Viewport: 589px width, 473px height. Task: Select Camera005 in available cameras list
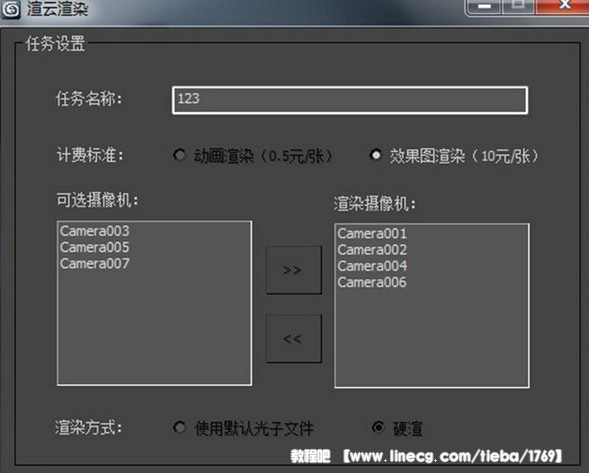pyautogui.click(x=95, y=247)
